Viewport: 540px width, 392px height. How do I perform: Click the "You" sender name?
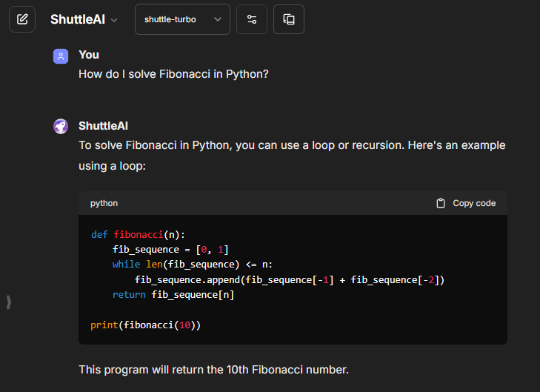[x=89, y=55]
